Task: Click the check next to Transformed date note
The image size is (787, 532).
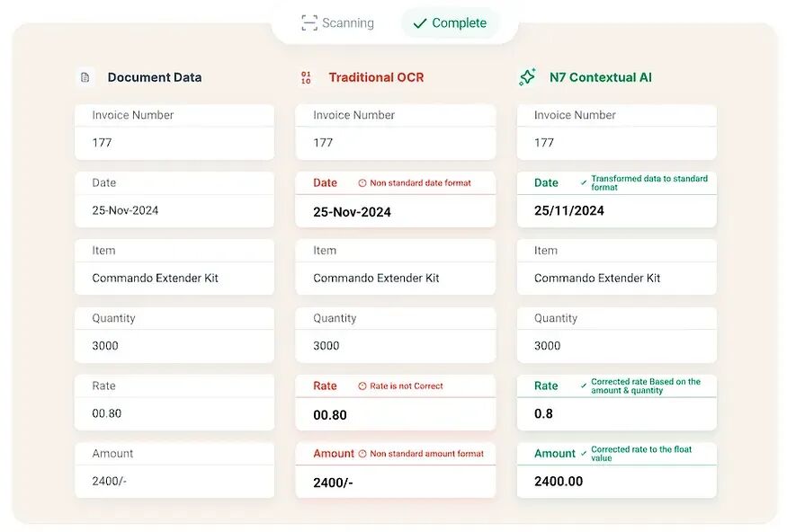Action: 584,183
